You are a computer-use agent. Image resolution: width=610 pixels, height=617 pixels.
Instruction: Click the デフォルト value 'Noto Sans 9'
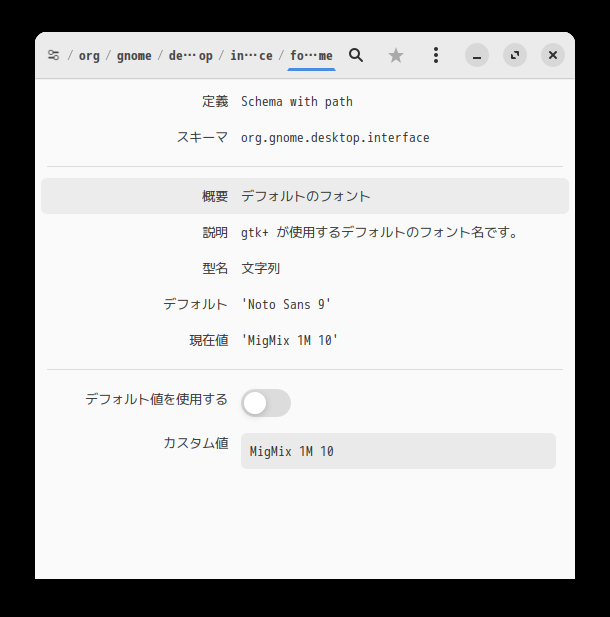click(x=286, y=304)
